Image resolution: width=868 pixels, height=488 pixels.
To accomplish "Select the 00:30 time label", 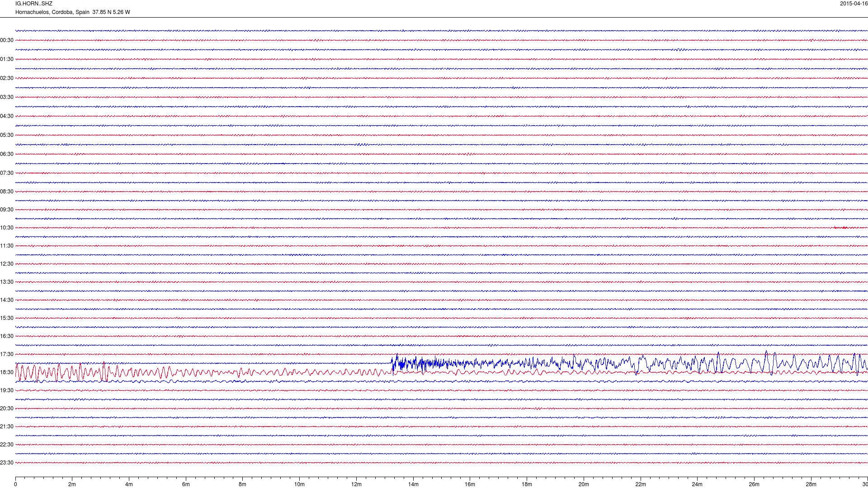I will point(7,40).
